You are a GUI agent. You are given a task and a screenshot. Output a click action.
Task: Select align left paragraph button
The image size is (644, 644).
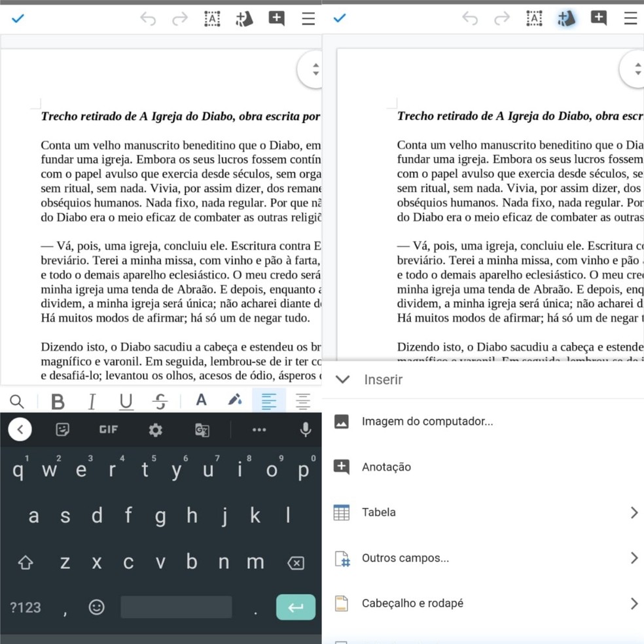(x=269, y=401)
